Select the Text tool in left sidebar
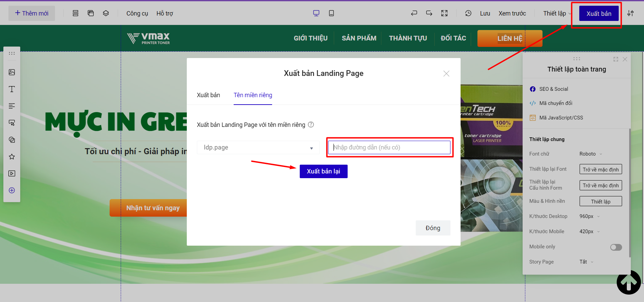 [12, 89]
